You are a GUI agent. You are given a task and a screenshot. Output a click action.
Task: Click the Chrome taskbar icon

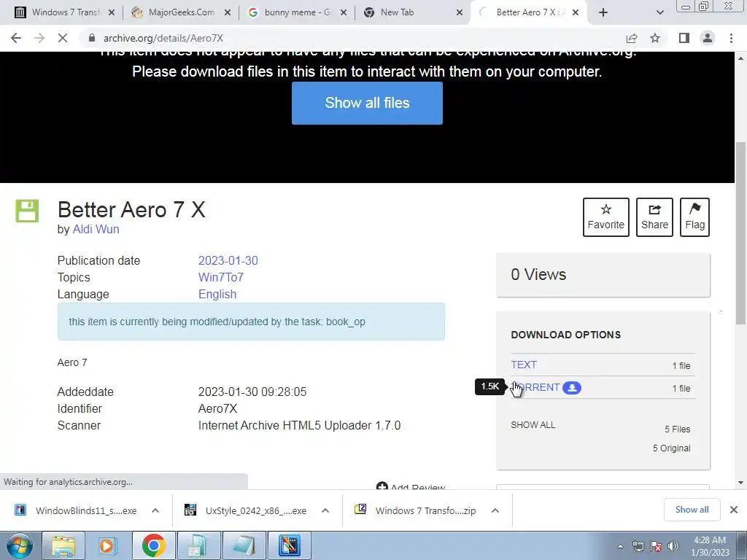(x=153, y=545)
